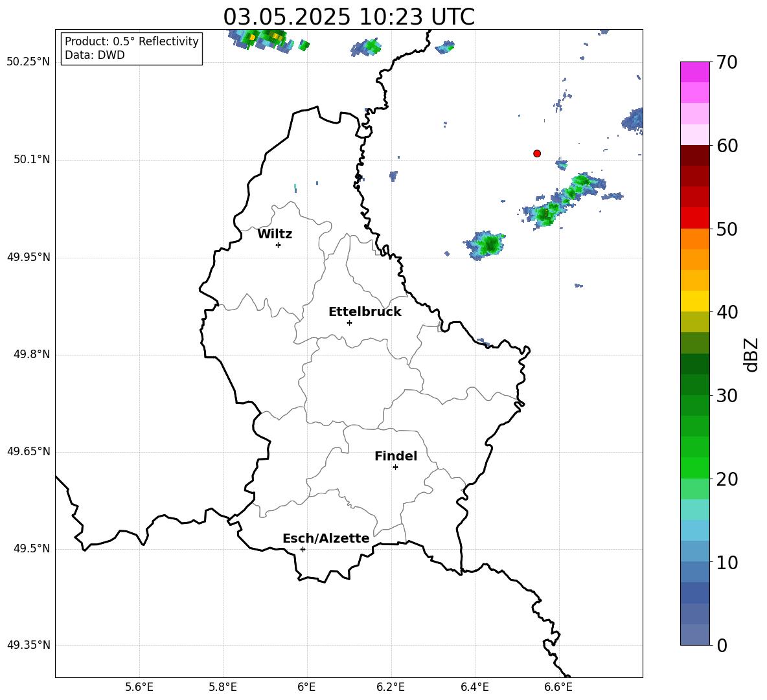The image size is (767, 700).
Task: Click the 50 tick on colorbar
Action: pyautogui.click(x=726, y=229)
